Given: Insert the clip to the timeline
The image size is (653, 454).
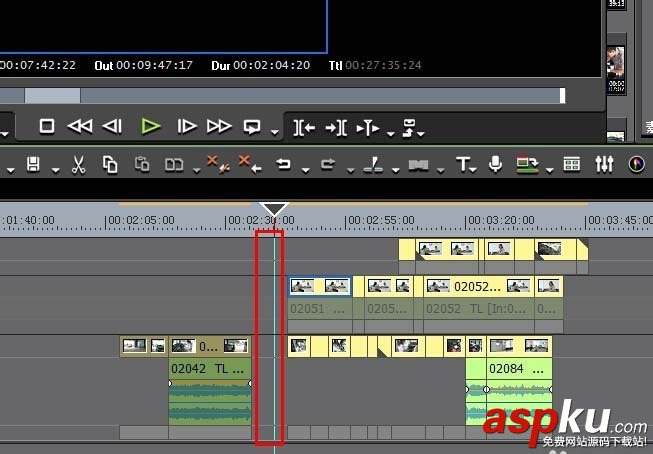Looking at the screenshot, I should point(368,128).
